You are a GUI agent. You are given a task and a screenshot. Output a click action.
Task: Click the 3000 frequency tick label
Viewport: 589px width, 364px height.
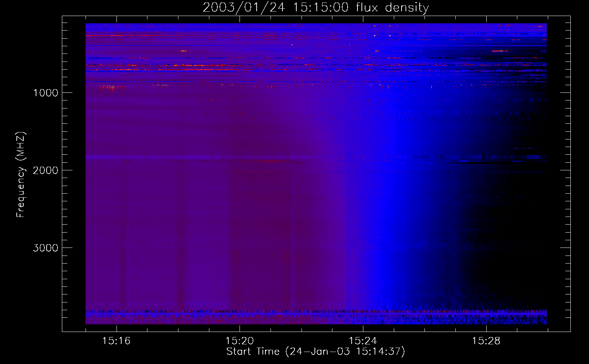pyautogui.click(x=46, y=248)
